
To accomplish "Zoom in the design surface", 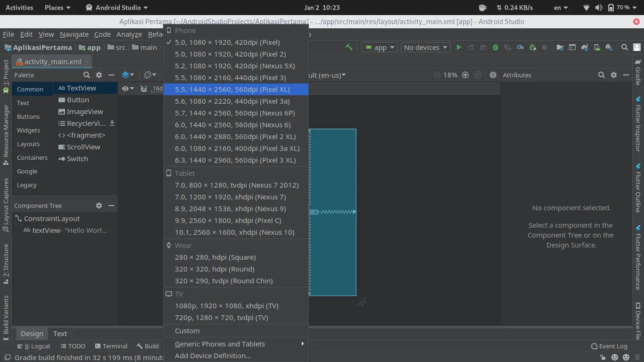I will 465,75.
